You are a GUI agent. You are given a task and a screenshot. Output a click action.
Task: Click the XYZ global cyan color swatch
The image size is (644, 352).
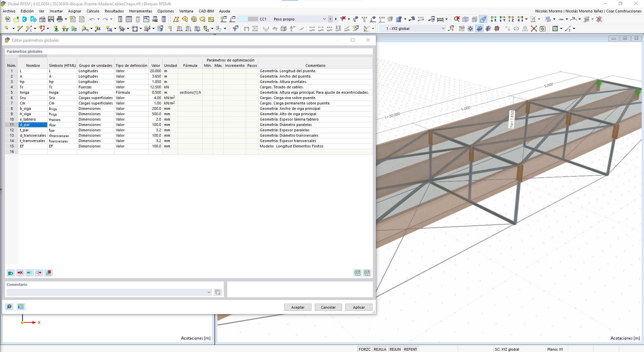tap(383, 29)
